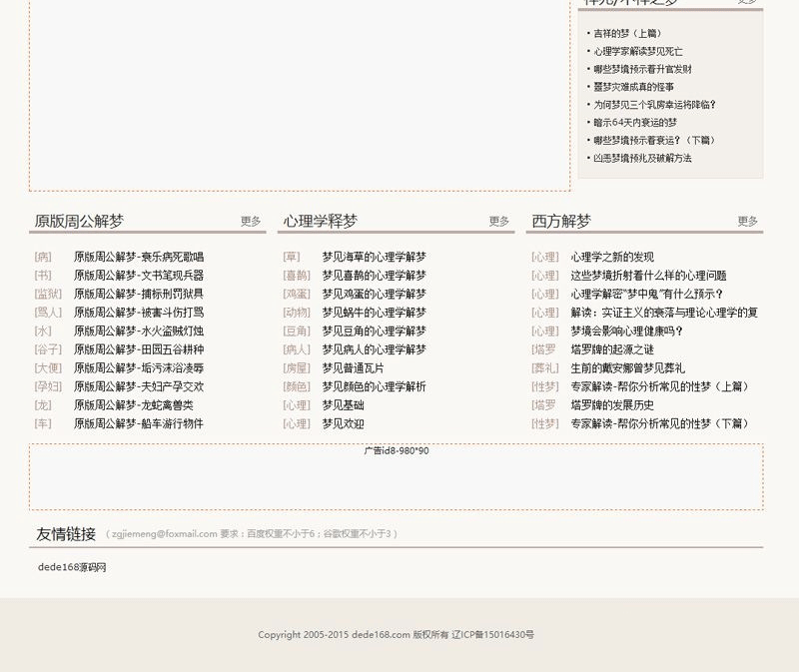The height and width of the screenshot is (672, 799).
Task: Open 为何梦见三个乳房幸运将降临 link
Action: [655, 105]
